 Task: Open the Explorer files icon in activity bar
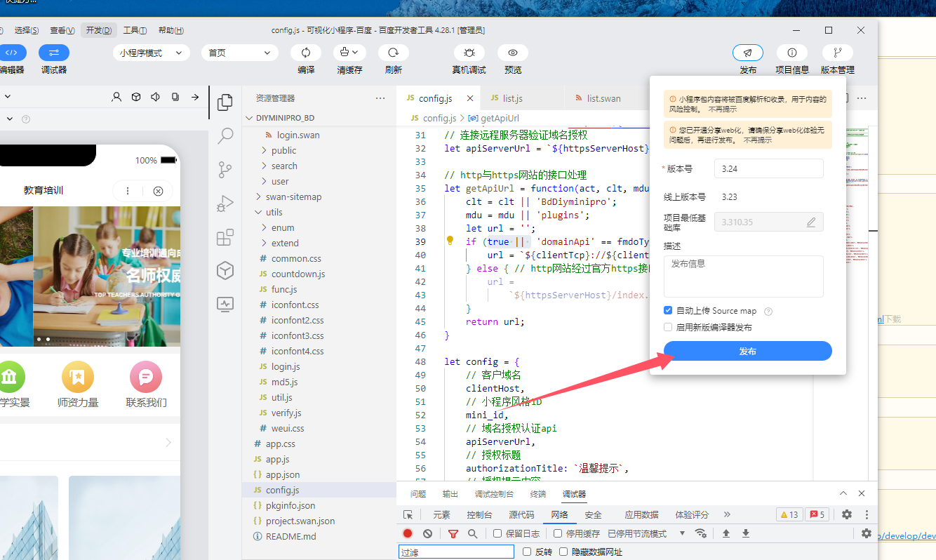tap(225, 102)
